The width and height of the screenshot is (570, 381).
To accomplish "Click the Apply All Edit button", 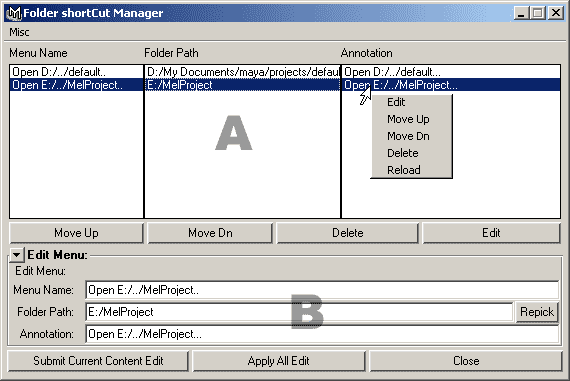I will 278,361.
